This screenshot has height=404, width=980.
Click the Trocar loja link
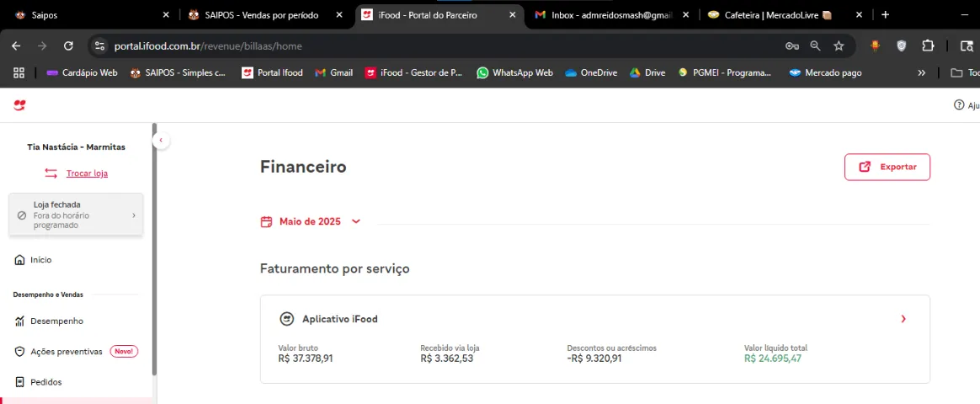click(x=87, y=173)
